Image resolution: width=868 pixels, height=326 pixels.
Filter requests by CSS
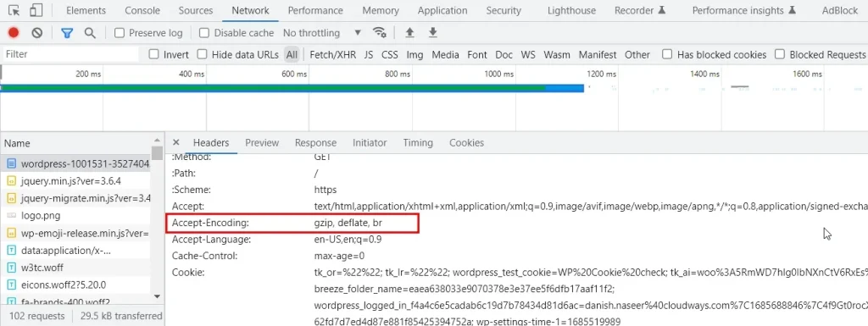(x=390, y=54)
